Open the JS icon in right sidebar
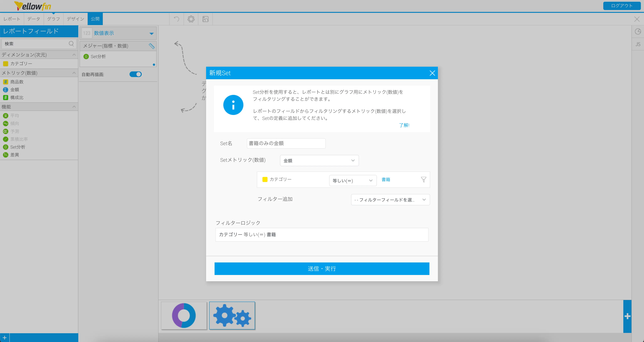The image size is (644, 342). [638, 44]
